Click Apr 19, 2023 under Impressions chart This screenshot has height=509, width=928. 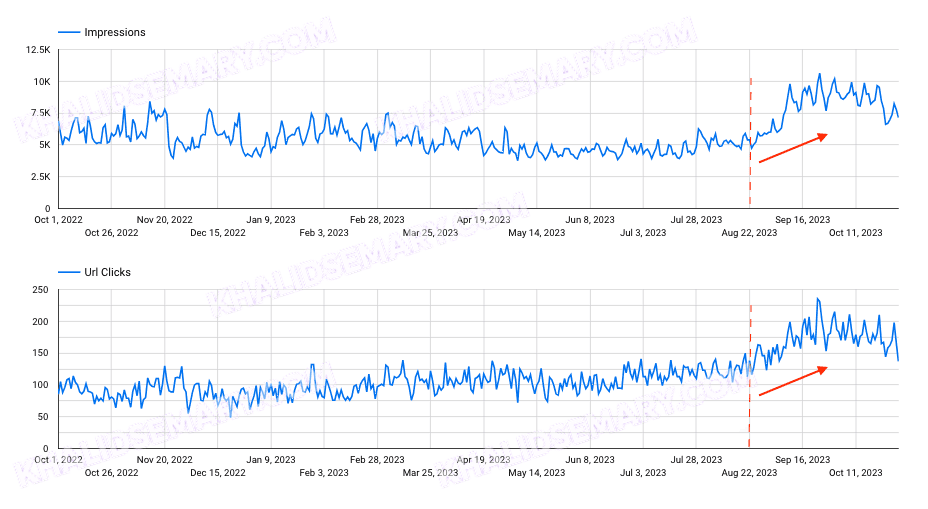tap(484, 220)
